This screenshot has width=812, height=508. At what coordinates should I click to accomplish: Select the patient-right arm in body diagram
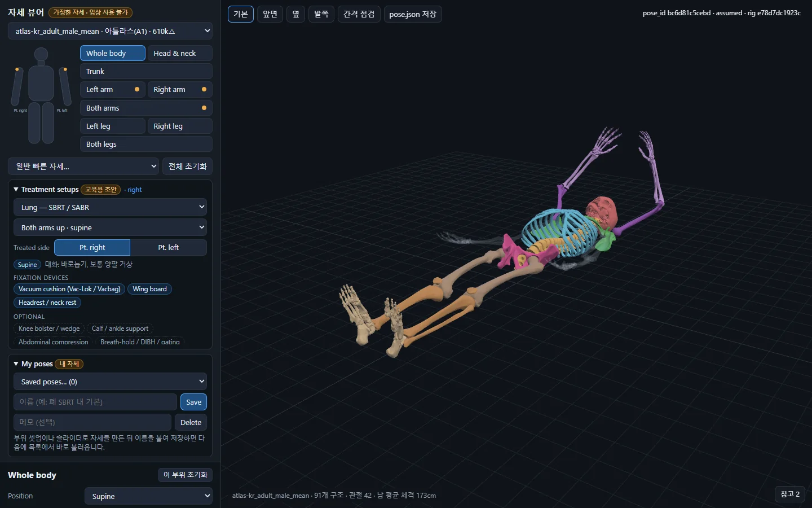[17, 86]
